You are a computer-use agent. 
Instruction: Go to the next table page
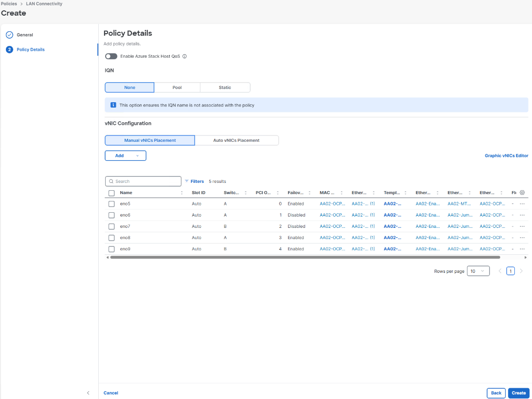click(521, 271)
